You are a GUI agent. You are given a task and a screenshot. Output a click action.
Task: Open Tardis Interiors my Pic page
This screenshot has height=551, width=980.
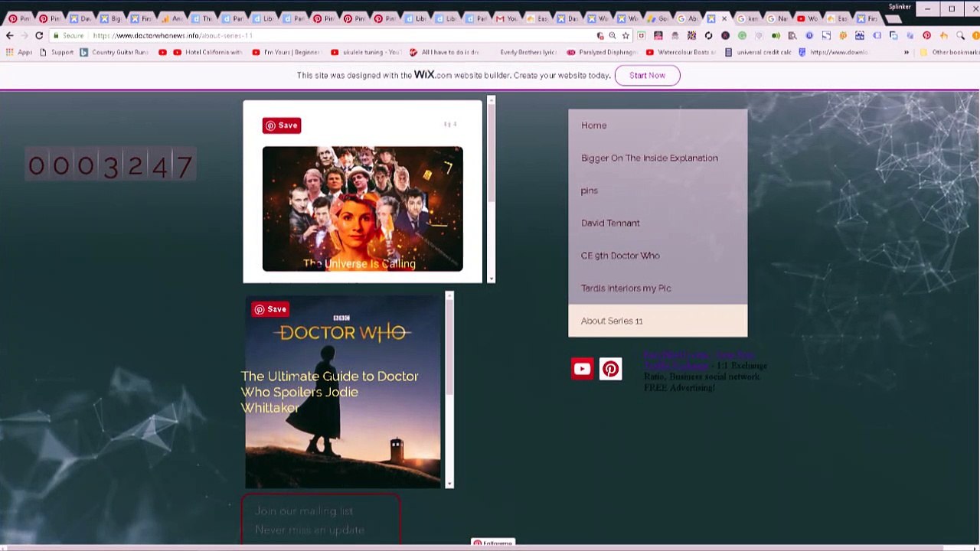click(x=658, y=289)
